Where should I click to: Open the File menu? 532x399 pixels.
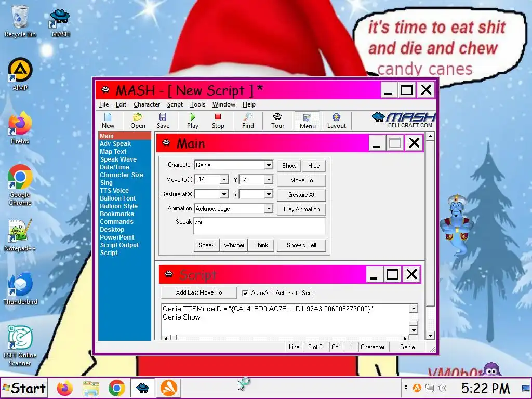point(104,104)
